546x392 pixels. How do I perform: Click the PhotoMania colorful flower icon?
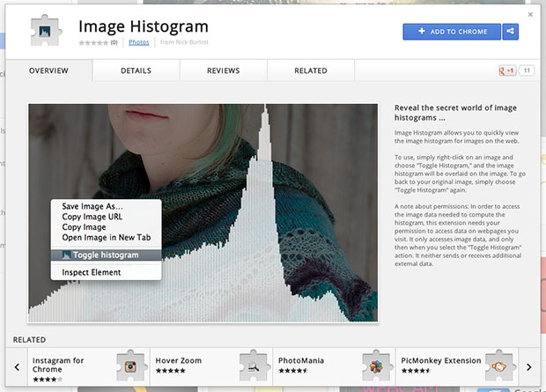pos(376,366)
